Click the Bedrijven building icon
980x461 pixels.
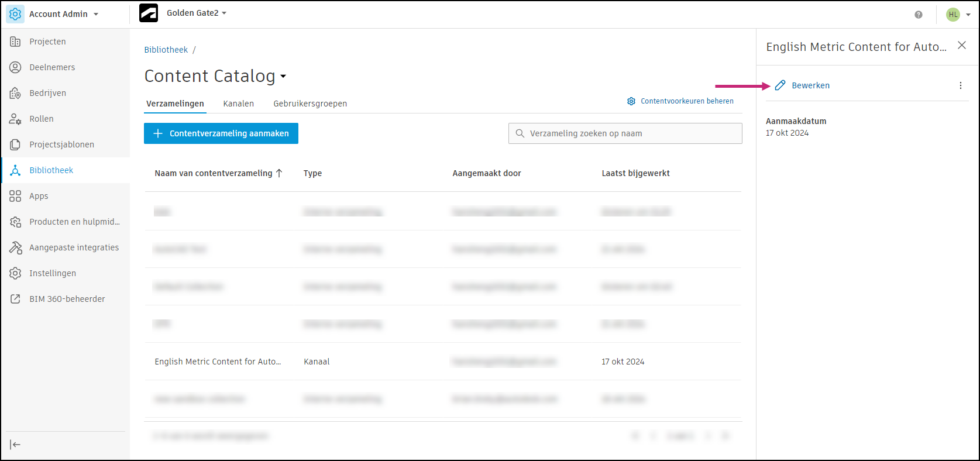pyautogui.click(x=15, y=93)
